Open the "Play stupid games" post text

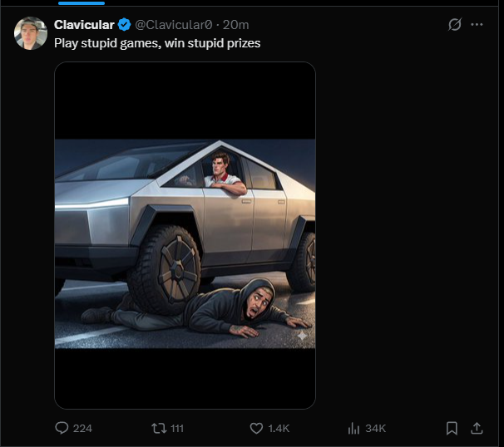(157, 42)
